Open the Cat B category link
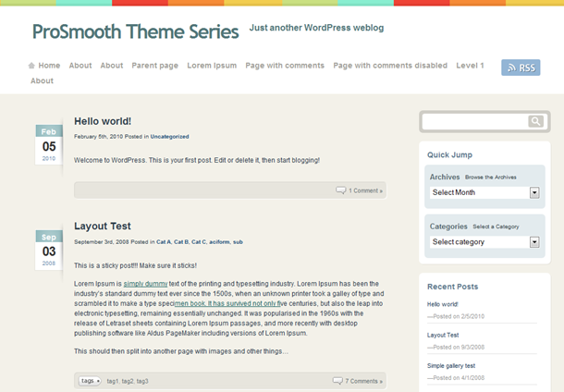 [181, 242]
